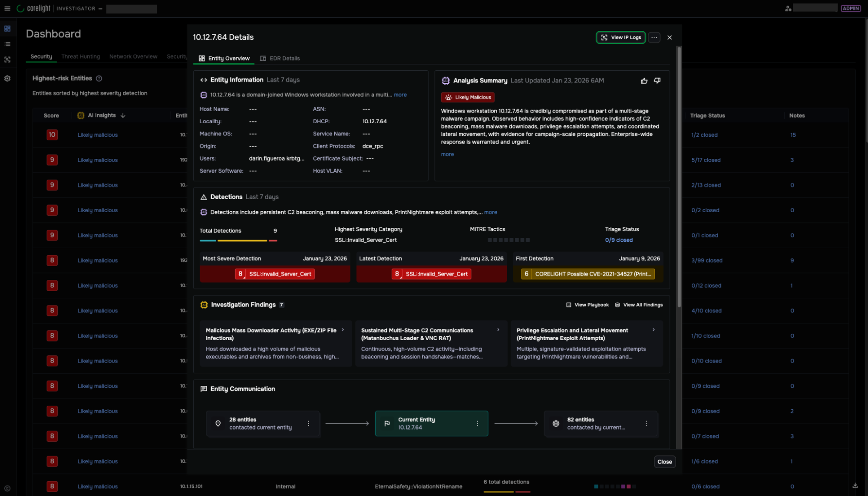Viewport: 868px width, 496px height.
Task: Open the kebab menu on Current Entity node
Action: point(477,423)
